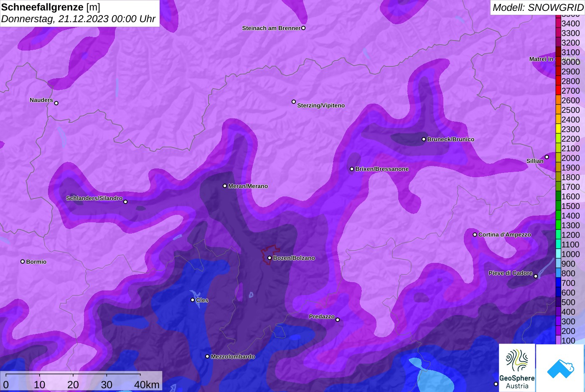This screenshot has height=392, width=585.
Task: Click the legend value '200'
Action: pos(568,331)
